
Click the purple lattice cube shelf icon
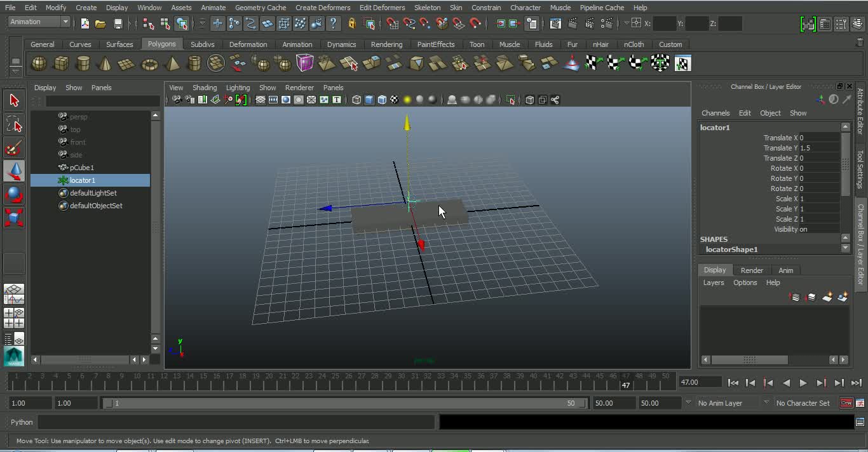coord(305,63)
